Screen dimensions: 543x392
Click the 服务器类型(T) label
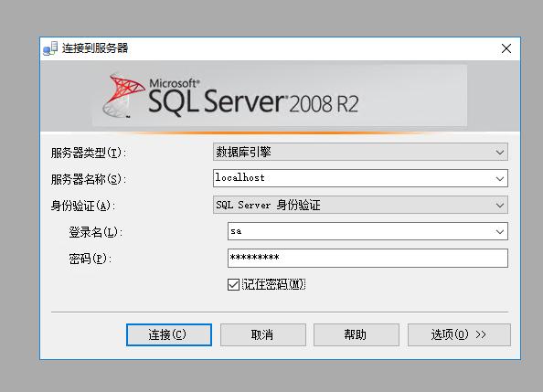coord(89,153)
